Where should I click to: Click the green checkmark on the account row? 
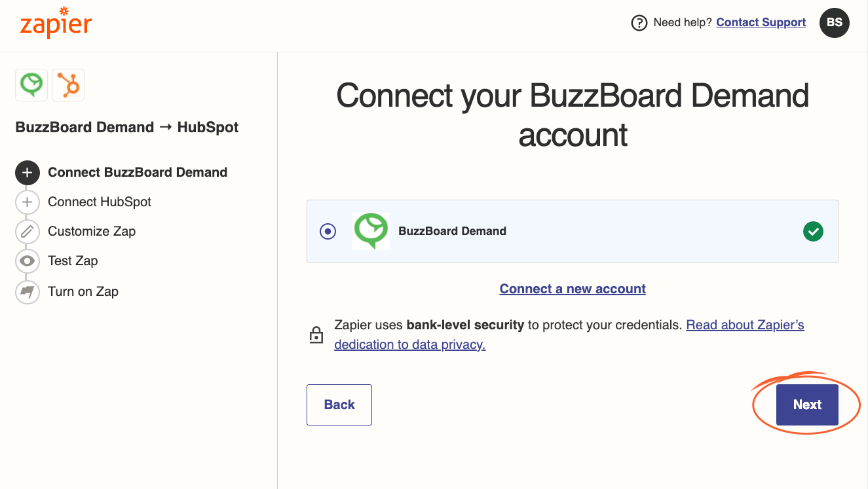pyautogui.click(x=813, y=231)
